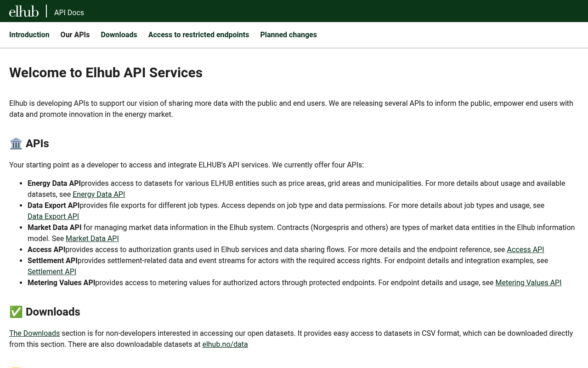
Task: Click the Downloads section heading text
Action: [x=53, y=312]
